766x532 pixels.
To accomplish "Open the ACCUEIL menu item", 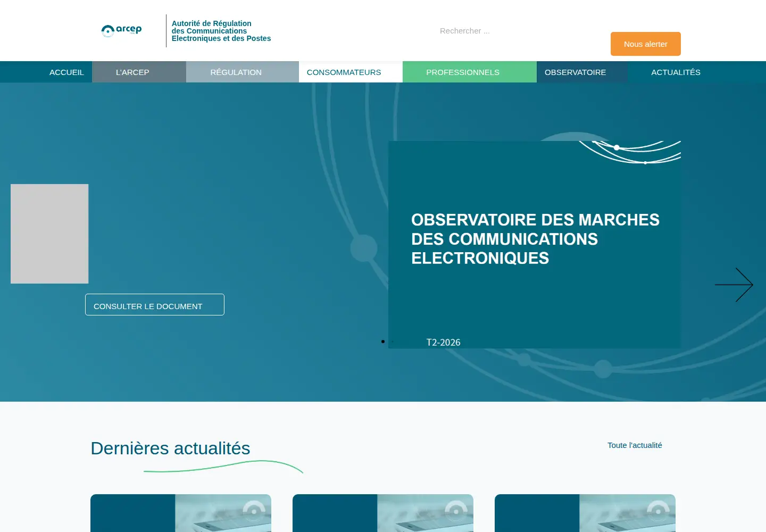I will coord(66,72).
